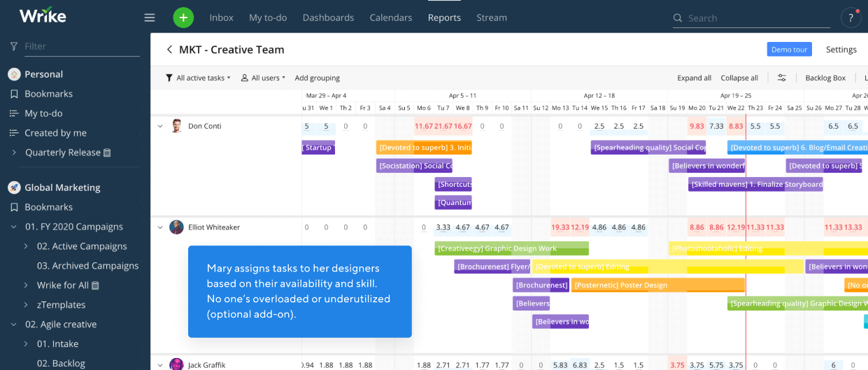868x370 pixels.
Task: Open the hamburger sidebar menu
Action: [150, 17]
